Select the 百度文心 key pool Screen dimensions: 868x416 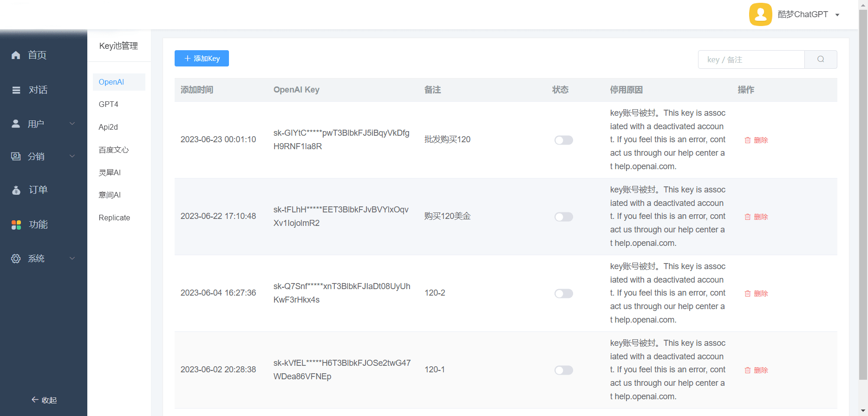114,150
